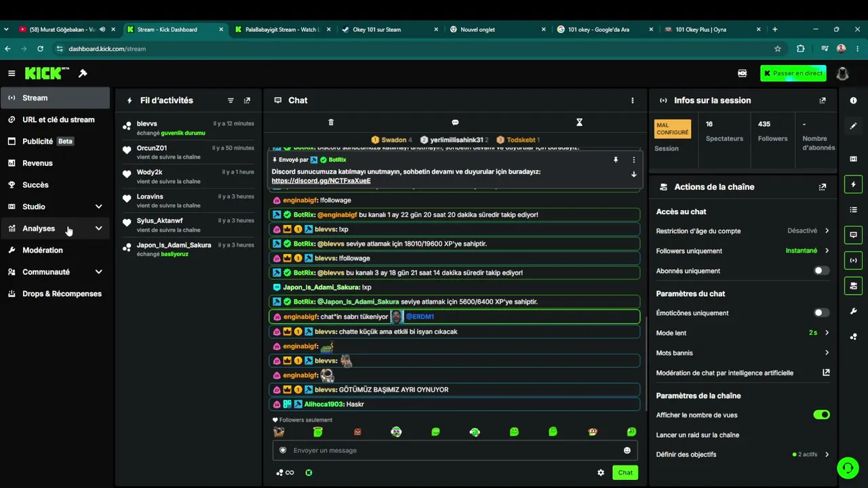The width and height of the screenshot is (868, 488).
Task: Pop out the Fil d'activités panel
Action: pyautogui.click(x=247, y=100)
